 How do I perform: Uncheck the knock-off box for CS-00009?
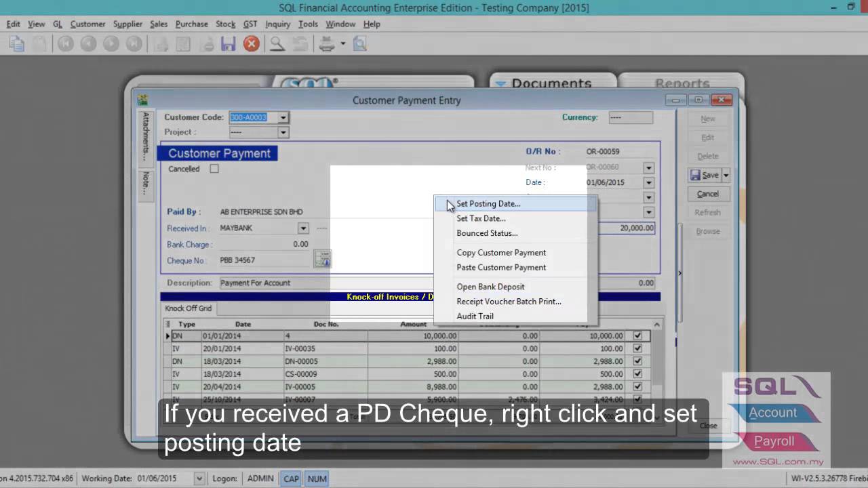pos(637,374)
